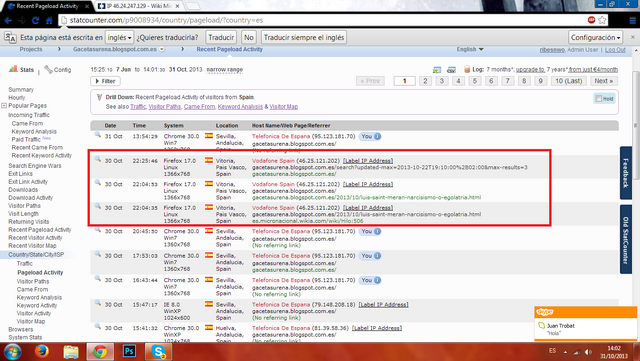Open Browsers in the sidebar
The width and height of the screenshot is (640, 361).
tap(20, 329)
